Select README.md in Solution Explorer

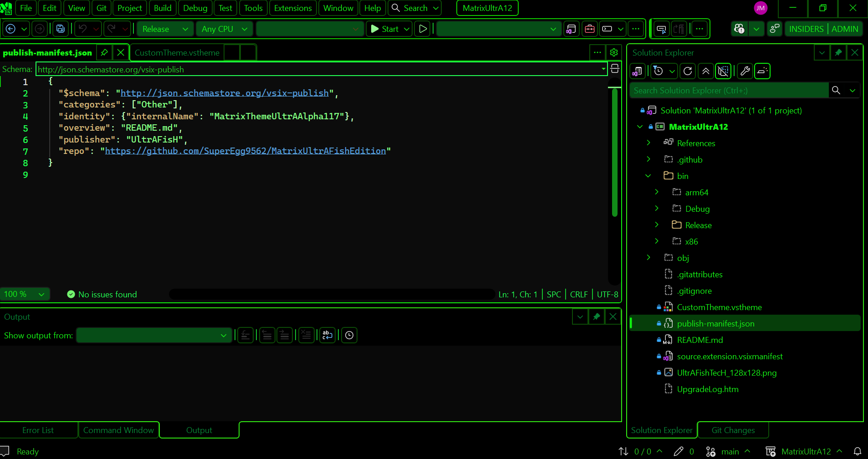click(x=700, y=340)
